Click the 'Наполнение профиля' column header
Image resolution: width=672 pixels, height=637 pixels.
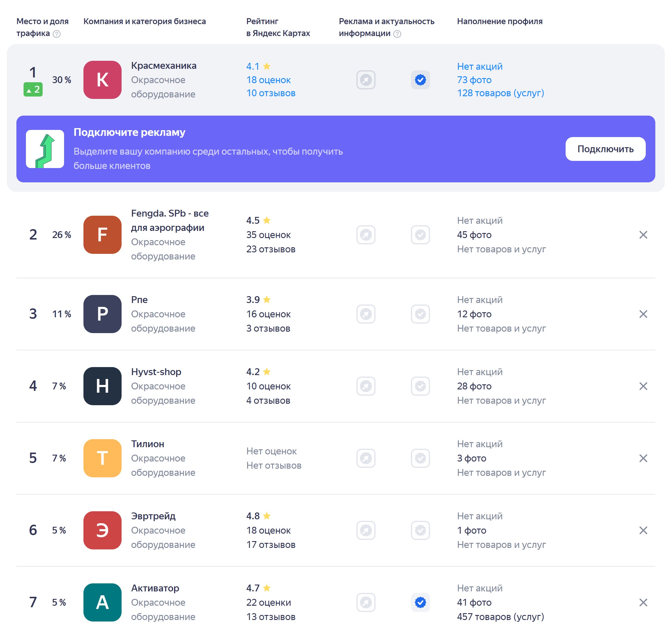(499, 21)
